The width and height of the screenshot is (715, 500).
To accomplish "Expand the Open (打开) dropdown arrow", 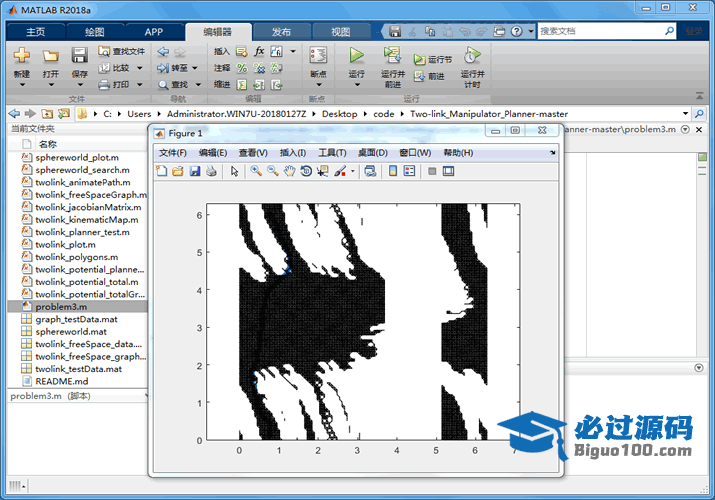I will click(x=51, y=85).
